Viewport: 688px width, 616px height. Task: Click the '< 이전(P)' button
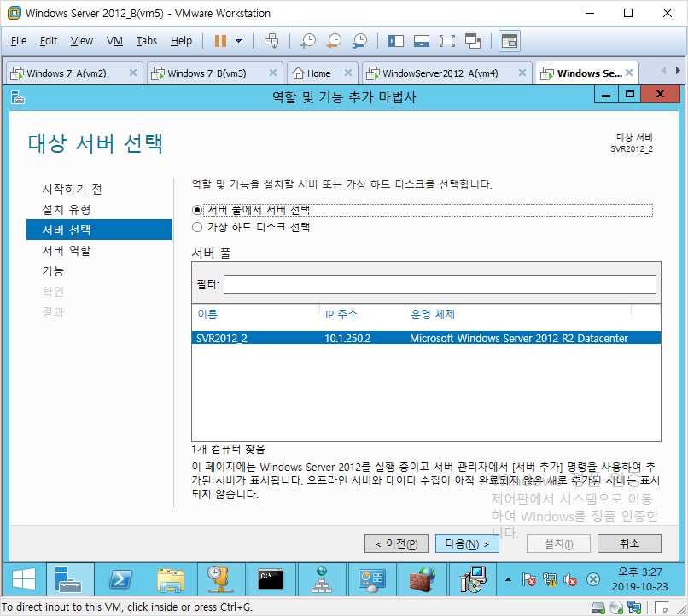pyautogui.click(x=396, y=543)
